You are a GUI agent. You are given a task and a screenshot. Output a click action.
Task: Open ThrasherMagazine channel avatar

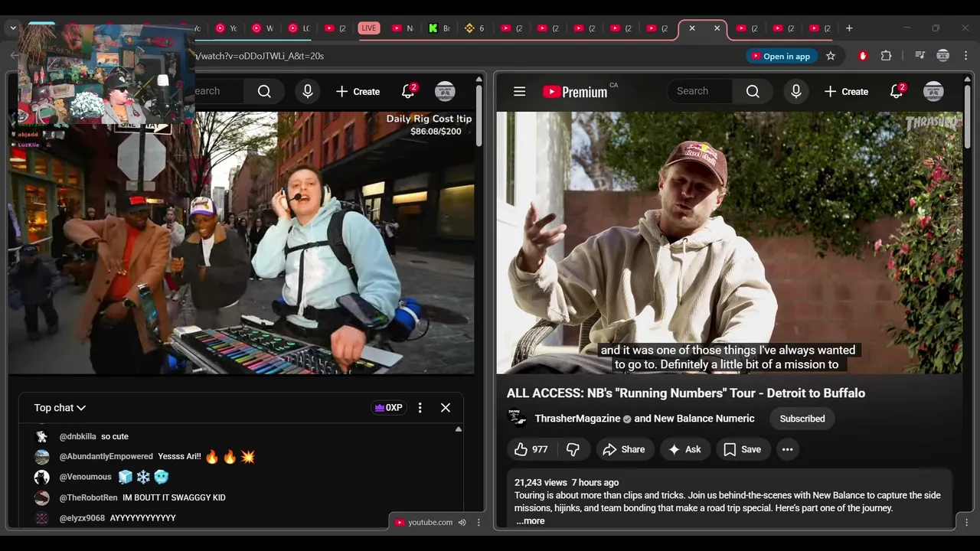pyautogui.click(x=518, y=419)
